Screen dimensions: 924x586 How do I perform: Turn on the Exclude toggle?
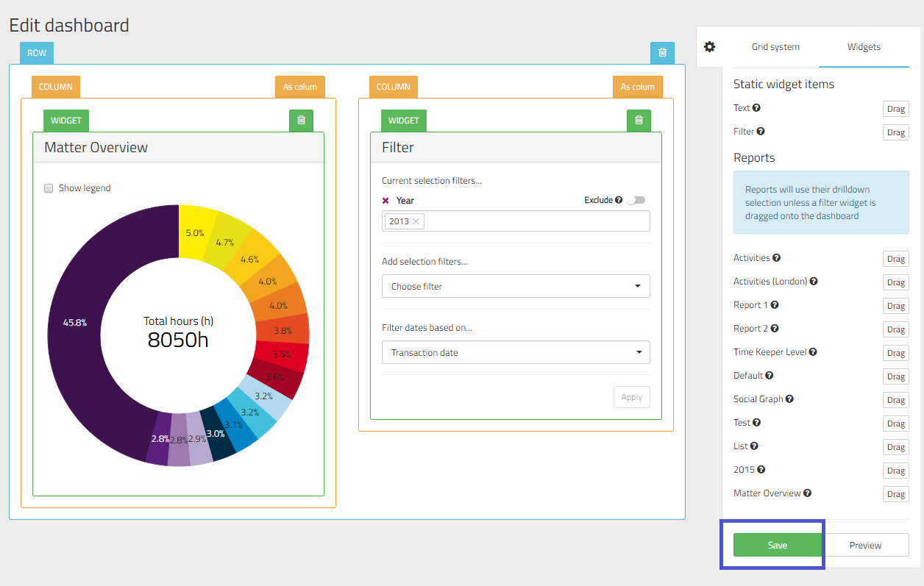pyautogui.click(x=637, y=199)
